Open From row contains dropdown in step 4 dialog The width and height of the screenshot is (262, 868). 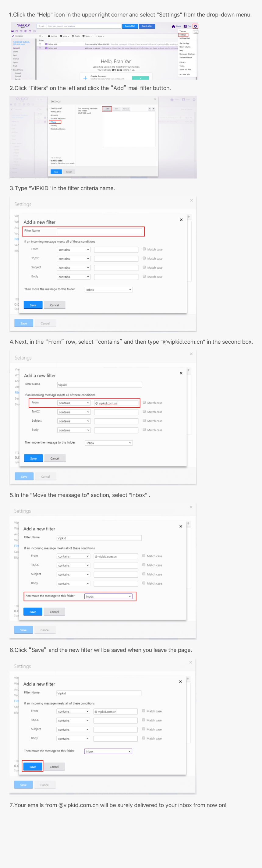click(74, 403)
